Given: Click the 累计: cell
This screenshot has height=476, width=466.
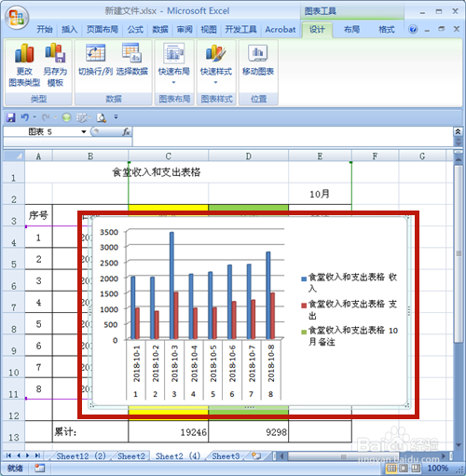Looking at the screenshot, I should point(90,431).
